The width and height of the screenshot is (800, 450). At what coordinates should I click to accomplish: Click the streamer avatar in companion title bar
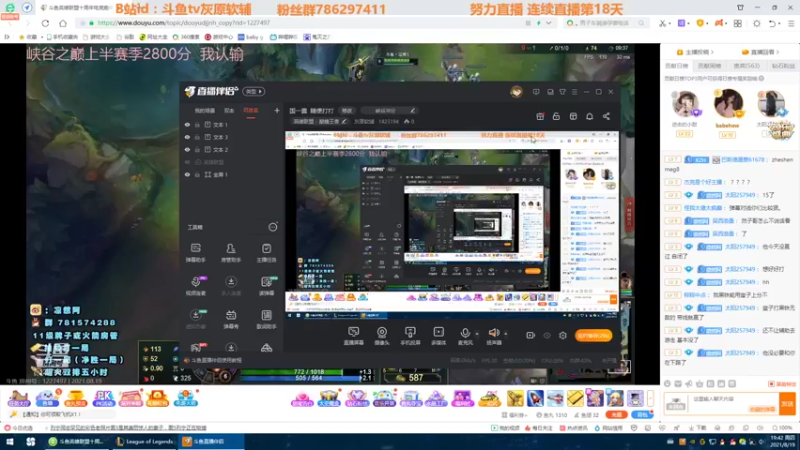(x=516, y=92)
